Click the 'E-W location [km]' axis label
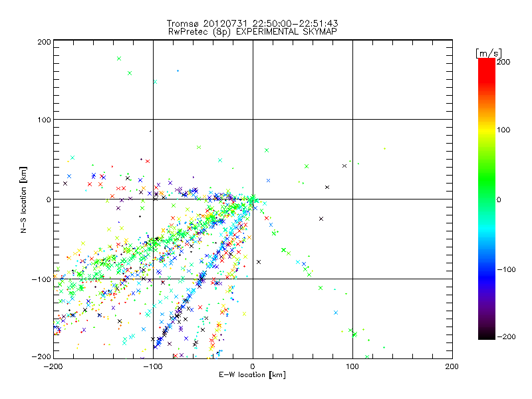 pos(252,375)
